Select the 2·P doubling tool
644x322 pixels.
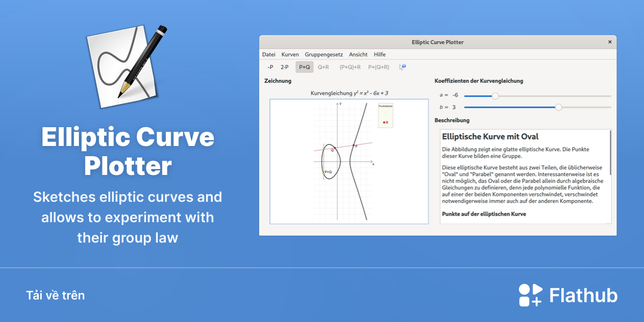pyautogui.click(x=284, y=67)
